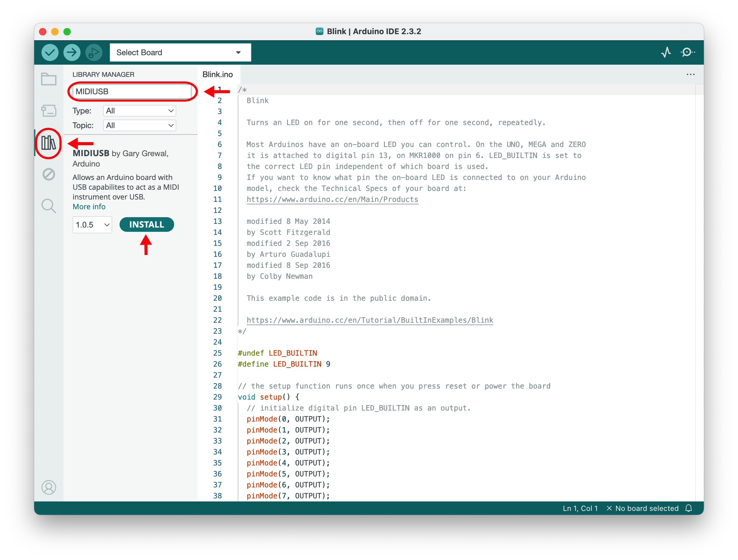This screenshot has height=560, width=738.
Task: Click the #define LED_BUILTIN 9 line
Action: pos(284,364)
